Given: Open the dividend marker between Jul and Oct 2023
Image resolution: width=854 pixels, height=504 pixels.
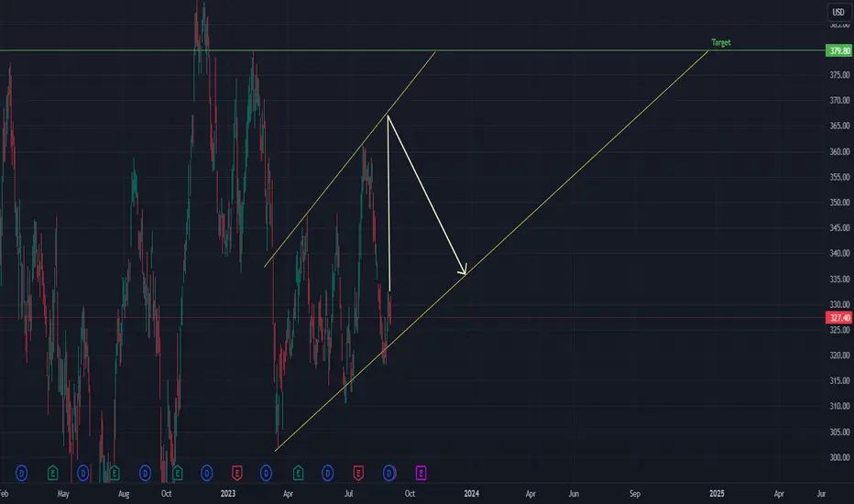Looking at the screenshot, I should point(389,473).
